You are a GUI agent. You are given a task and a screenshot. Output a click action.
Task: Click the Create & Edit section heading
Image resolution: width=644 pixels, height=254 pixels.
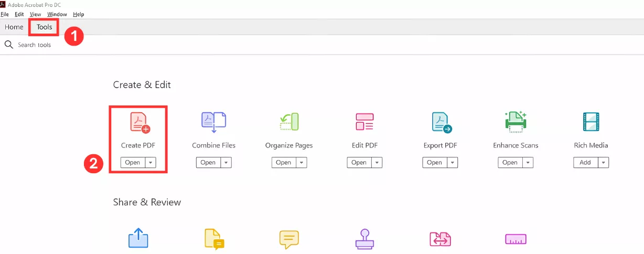coord(142,84)
